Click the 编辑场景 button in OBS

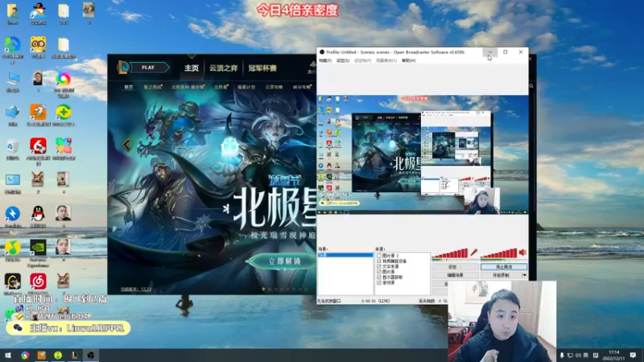455,275
